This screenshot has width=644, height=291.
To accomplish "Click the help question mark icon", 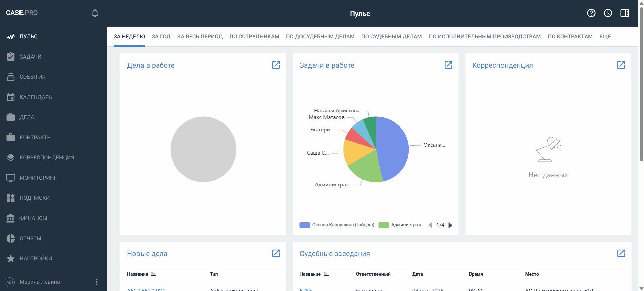I will click(x=591, y=13).
